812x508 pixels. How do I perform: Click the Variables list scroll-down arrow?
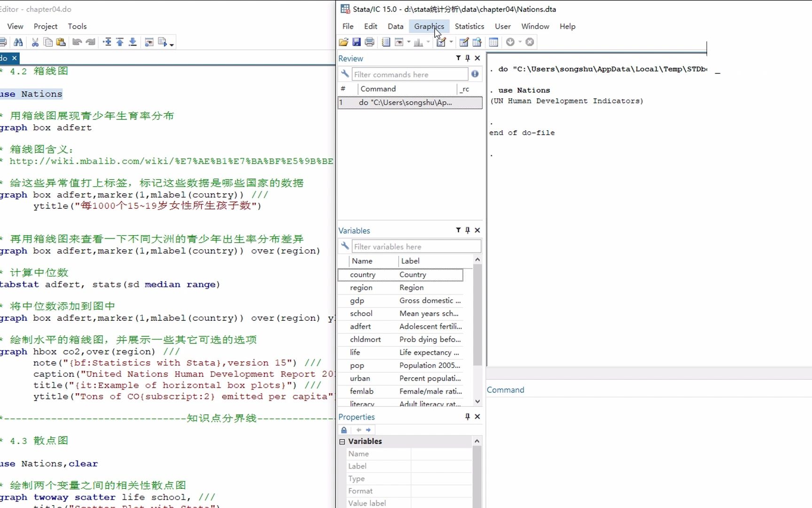[477, 401]
